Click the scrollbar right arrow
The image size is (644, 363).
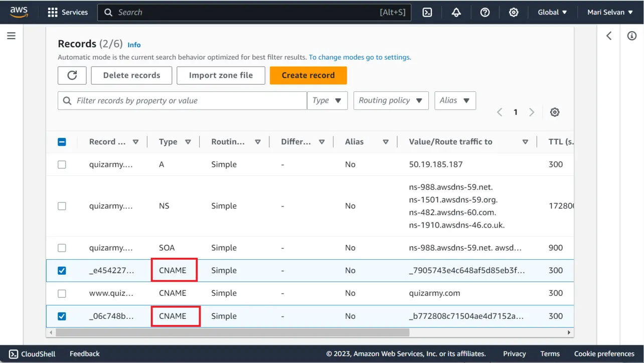tap(569, 332)
